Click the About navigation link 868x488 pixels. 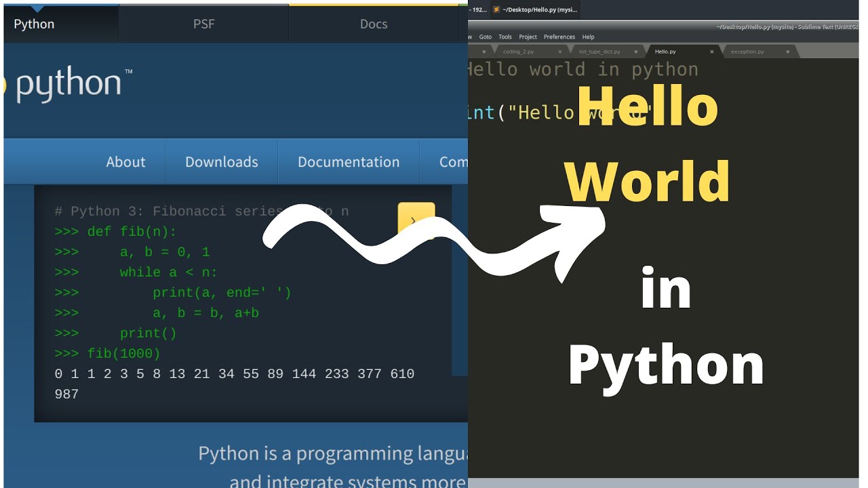pos(125,162)
